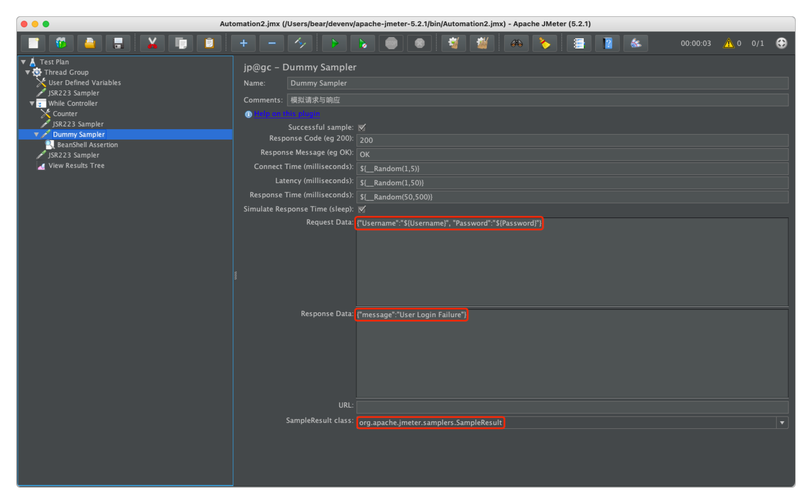Click the URL input field
The width and height of the screenshot is (812, 504).
(572, 408)
